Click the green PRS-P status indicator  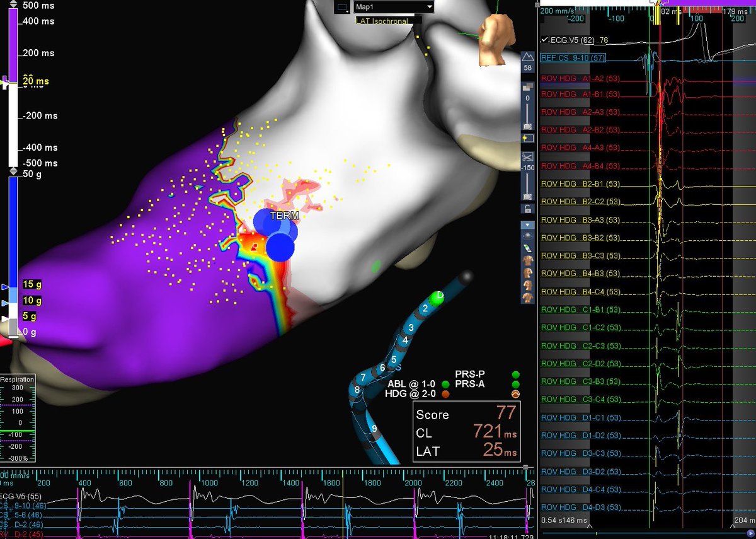coord(516,374)
